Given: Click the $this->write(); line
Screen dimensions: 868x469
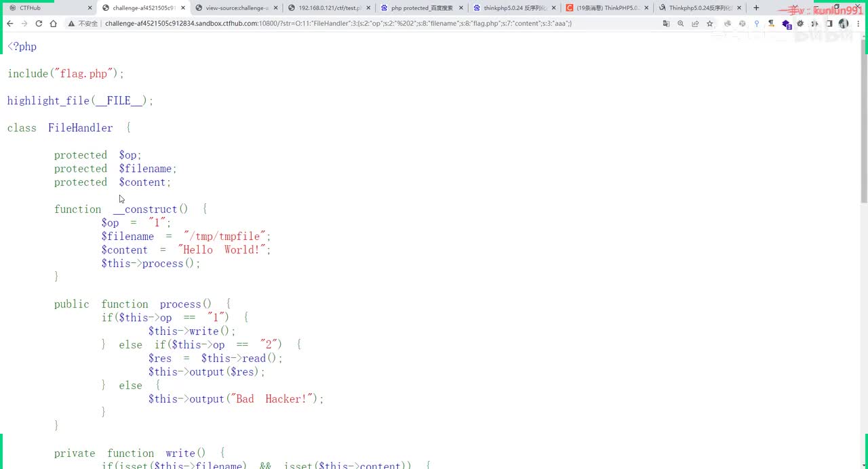Looking at the screenshot, I should [192, 331].
